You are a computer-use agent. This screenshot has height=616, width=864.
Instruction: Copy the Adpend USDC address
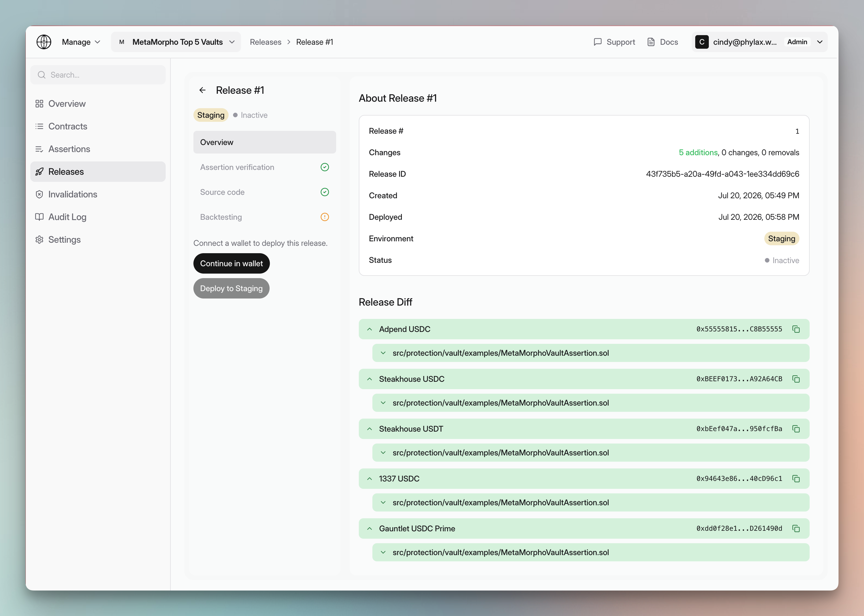796,329
